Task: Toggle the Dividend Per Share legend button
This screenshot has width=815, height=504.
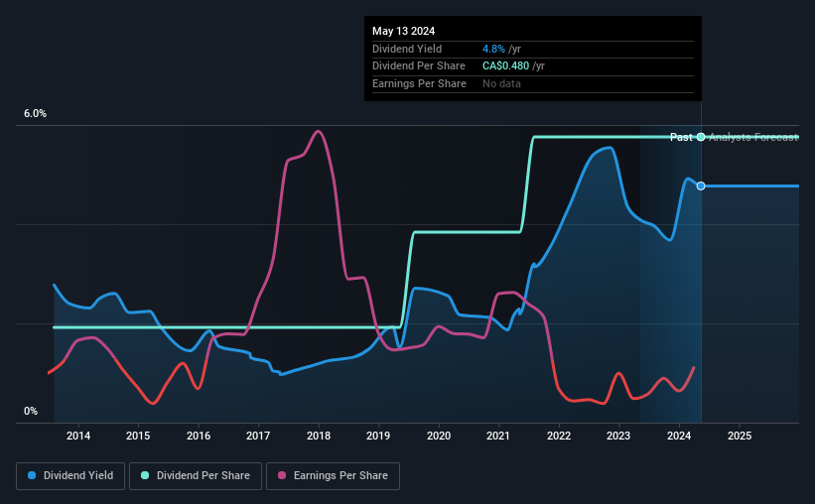Action: 196,476
